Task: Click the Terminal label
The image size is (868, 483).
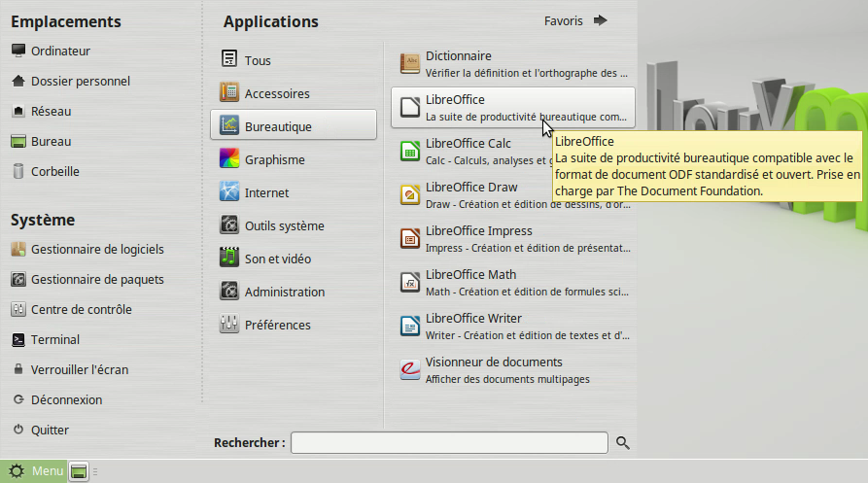Action: (x=55, y=340)
